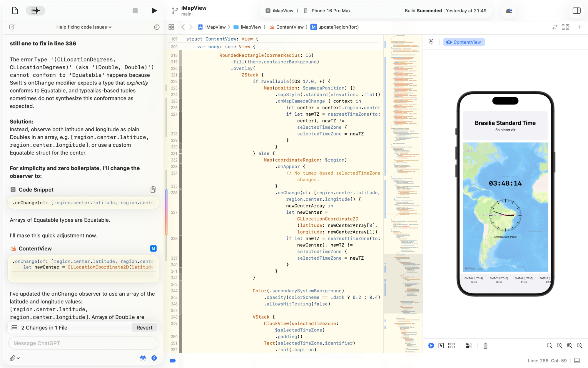Click the stop build button
Screen dimensions: 588x368
pyautogui.click(x=135, y=11)
